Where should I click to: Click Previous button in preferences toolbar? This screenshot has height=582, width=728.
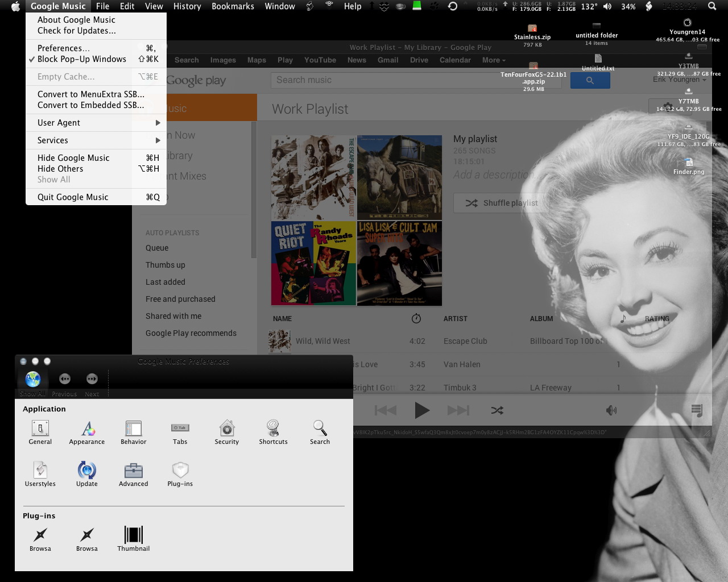(65, 379)
